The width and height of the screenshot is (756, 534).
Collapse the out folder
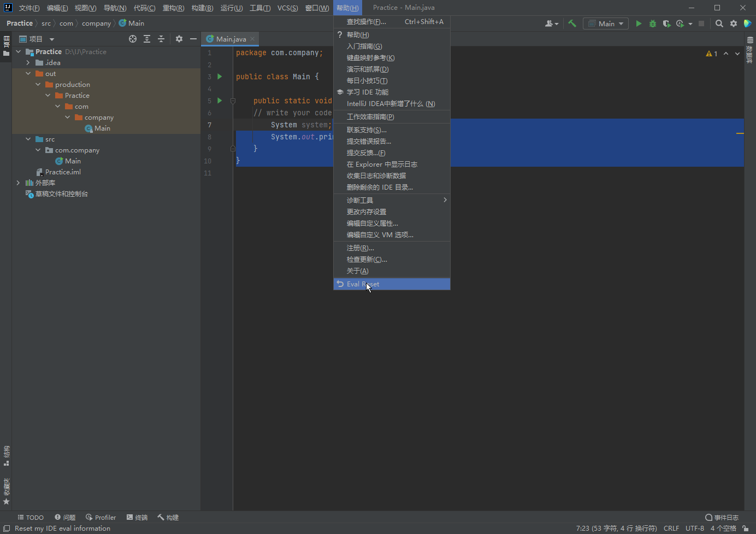28,73
